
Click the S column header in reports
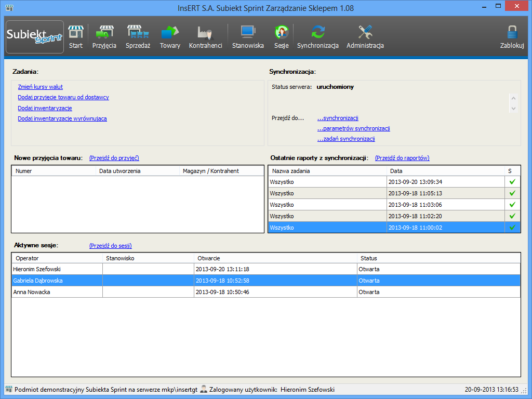pos(512,171)
